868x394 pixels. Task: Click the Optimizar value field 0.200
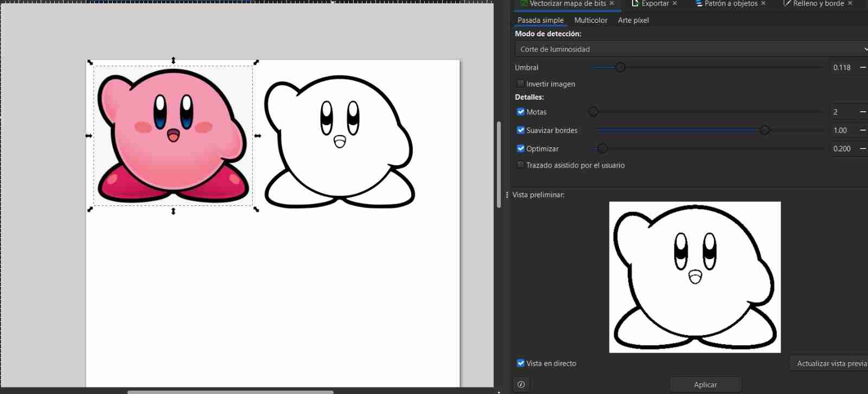843,148
